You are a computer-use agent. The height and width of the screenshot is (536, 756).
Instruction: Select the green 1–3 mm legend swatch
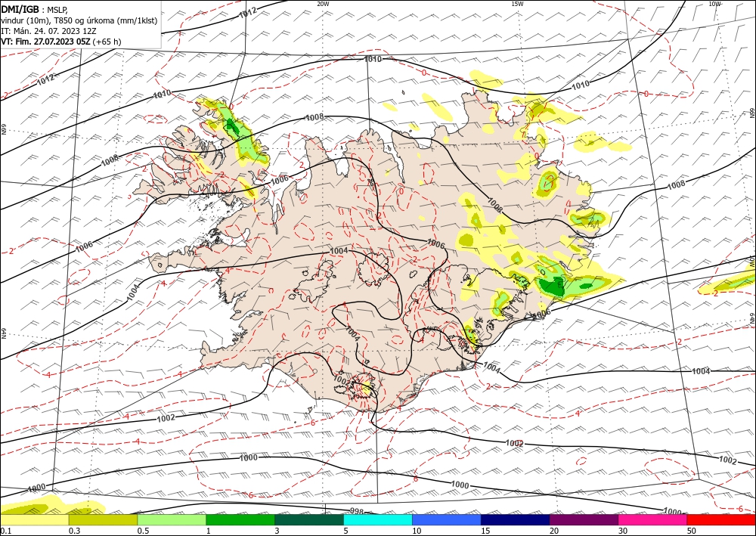240,519
